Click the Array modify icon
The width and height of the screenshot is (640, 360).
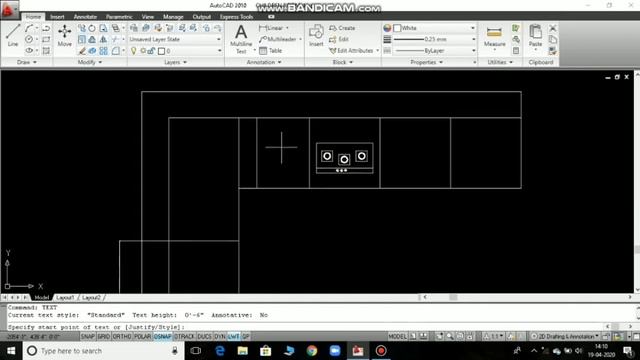click(x=103, y=51)
